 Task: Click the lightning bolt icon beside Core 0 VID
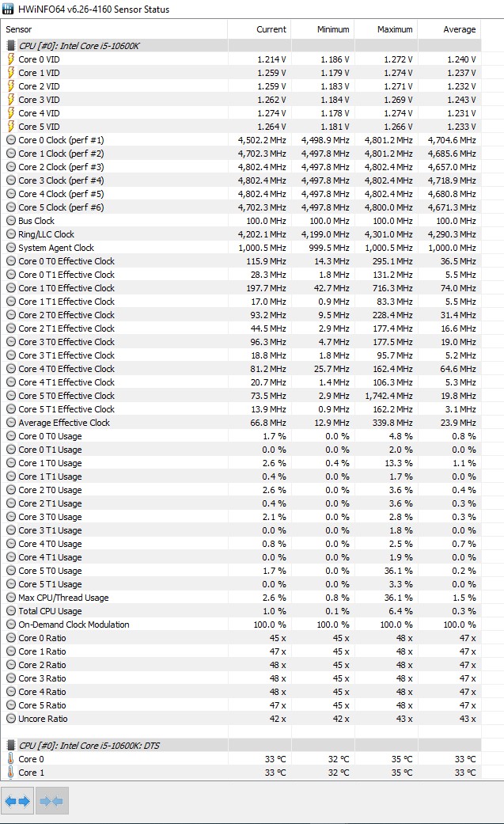[x=10, y=59]
